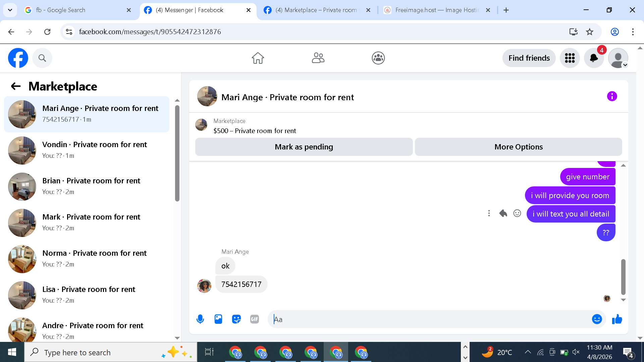Expand the account profile menu
The image size is (644, 362).
[618, 58]
